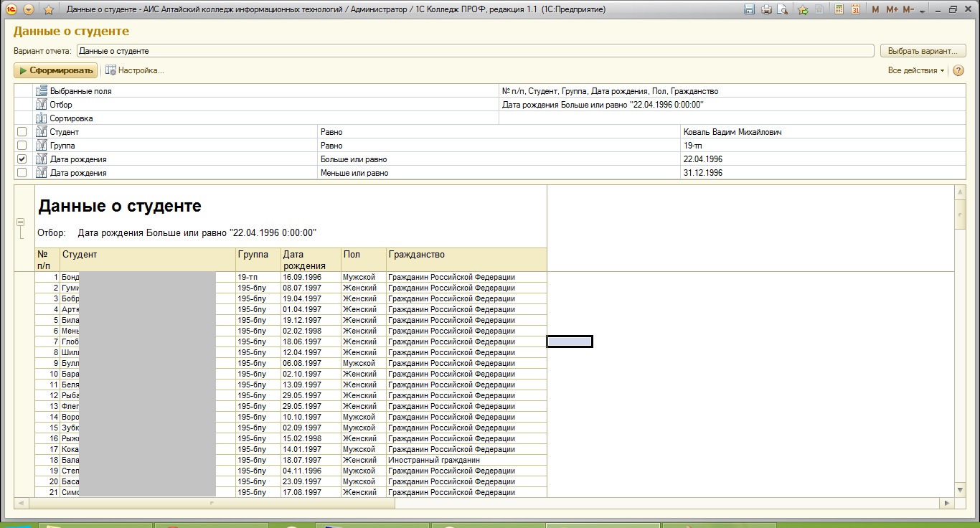Click the Отбор summary text Дата рождения Больше или равно
This screenshot has height=528, width=980.
click(x=197, y=233)
